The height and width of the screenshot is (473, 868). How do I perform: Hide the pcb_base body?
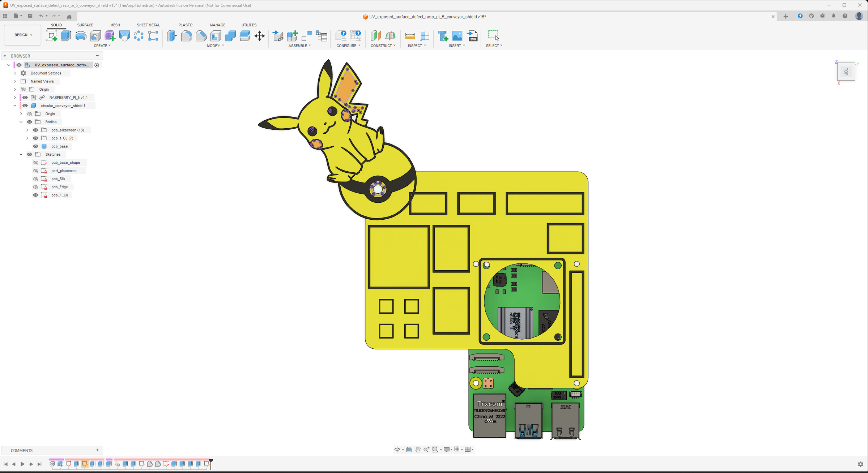[x=35, y=146]
